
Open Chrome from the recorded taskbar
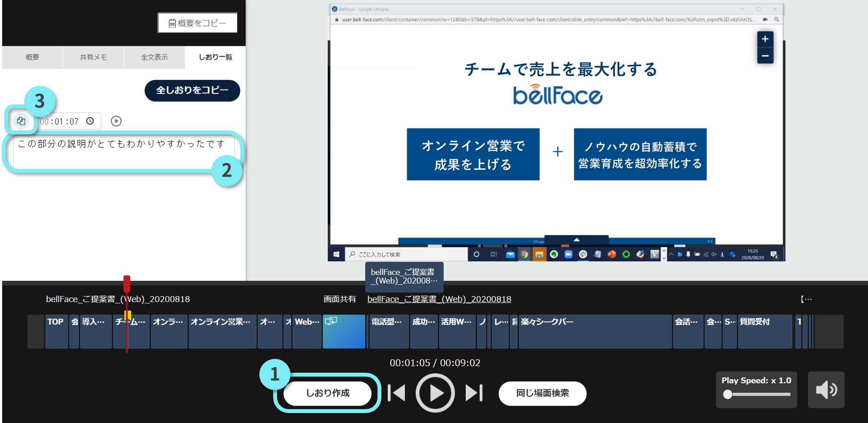click(x=524, y=254)
